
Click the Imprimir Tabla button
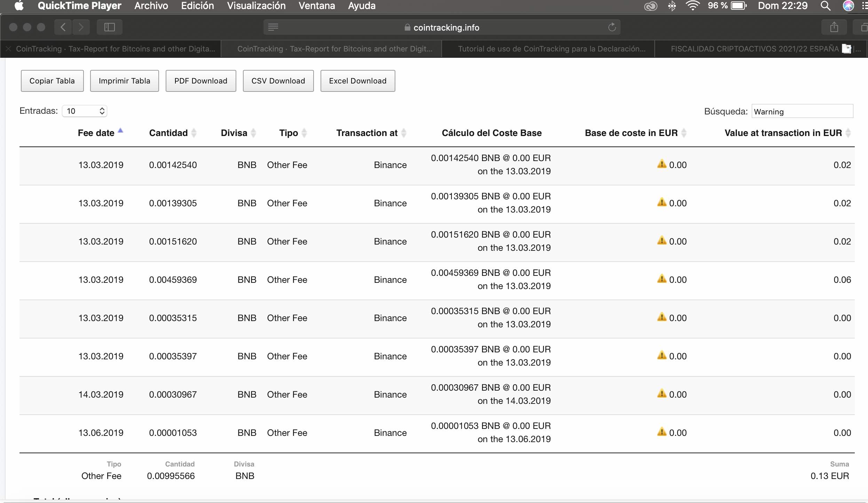(125, 81)
